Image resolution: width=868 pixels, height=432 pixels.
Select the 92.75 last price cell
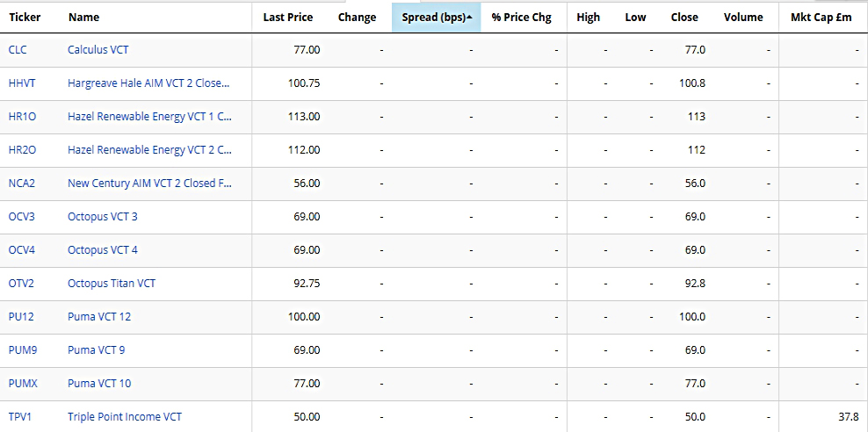[x=307, y=284]
